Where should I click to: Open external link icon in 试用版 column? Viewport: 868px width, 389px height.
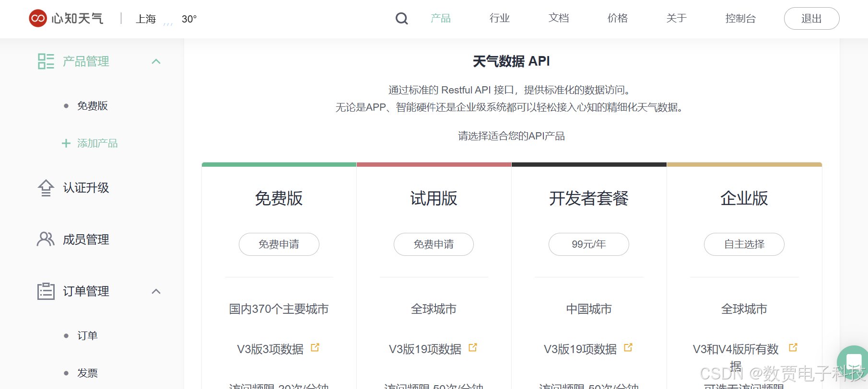pos(473,348)
